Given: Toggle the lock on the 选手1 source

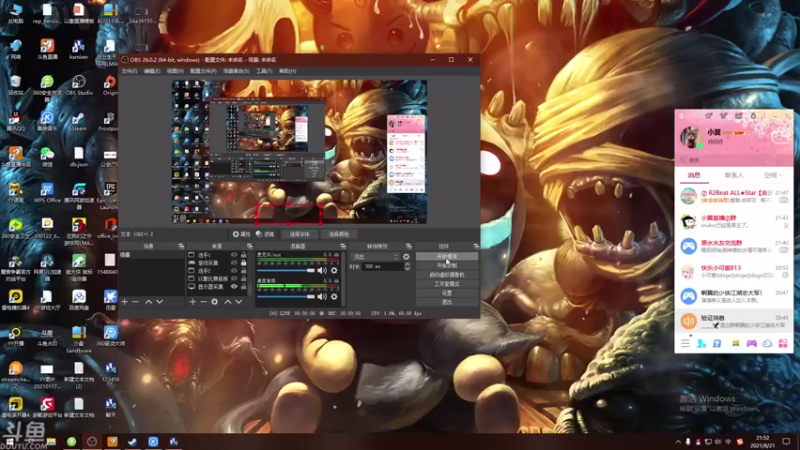Looking at the screenshot, I should (x=244, y=255).
